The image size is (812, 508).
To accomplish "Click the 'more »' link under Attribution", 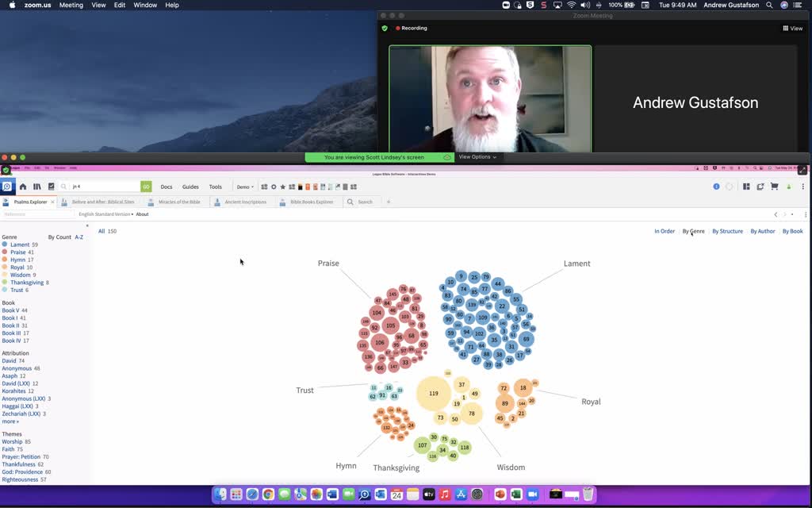I will coord(11,421).
